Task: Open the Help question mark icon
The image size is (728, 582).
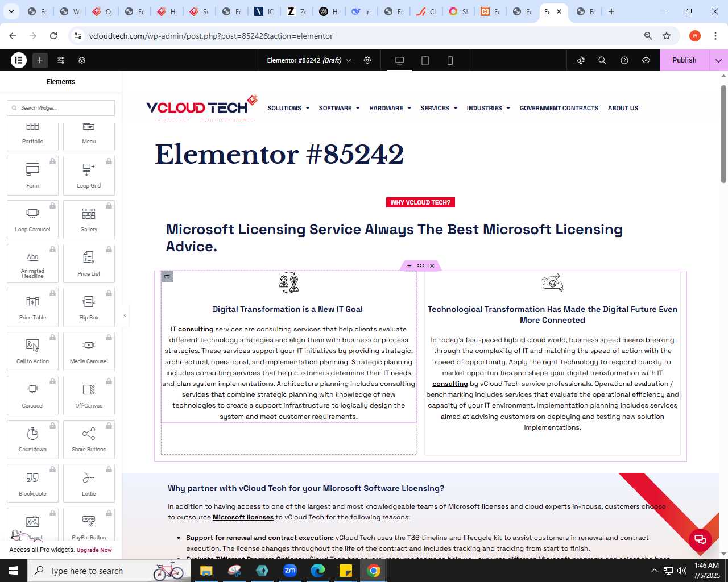Action: click(624, 60)
